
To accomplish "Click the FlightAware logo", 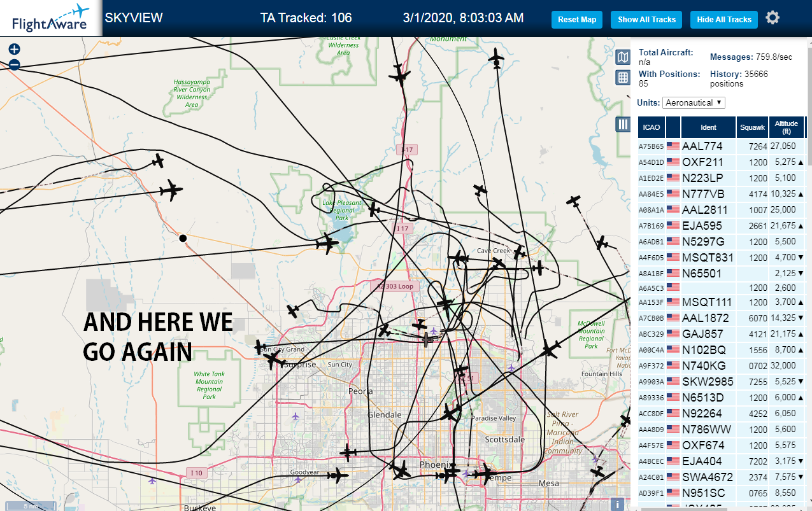I will click(50, 18).
